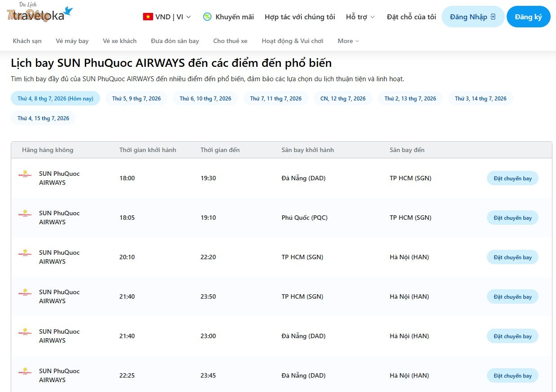Go to Cho thuê xe section
Viewport: 556px width, 392px height.
[x=230, y=41]
